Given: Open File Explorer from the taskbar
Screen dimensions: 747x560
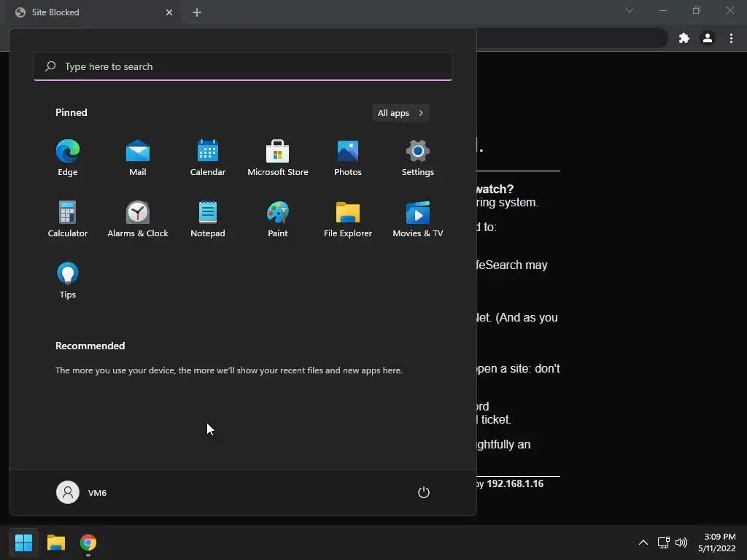Looking at the screenshot, I should [55, 542].
